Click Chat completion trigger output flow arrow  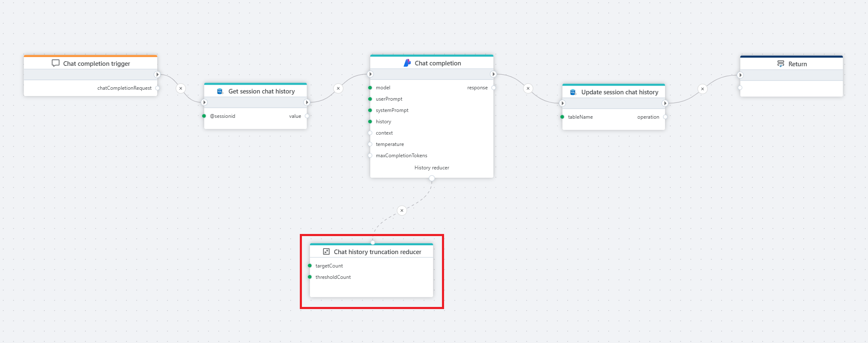(x=157, y=75)
